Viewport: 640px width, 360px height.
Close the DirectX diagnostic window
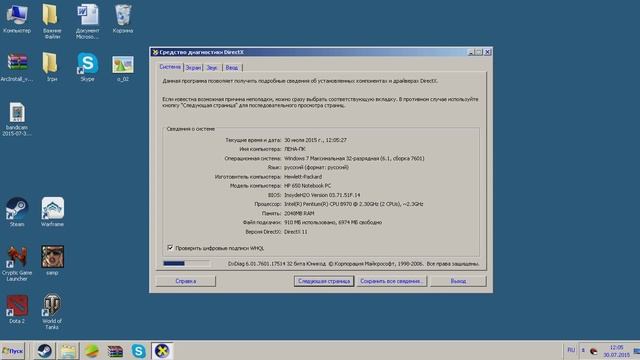pos(487,52)
